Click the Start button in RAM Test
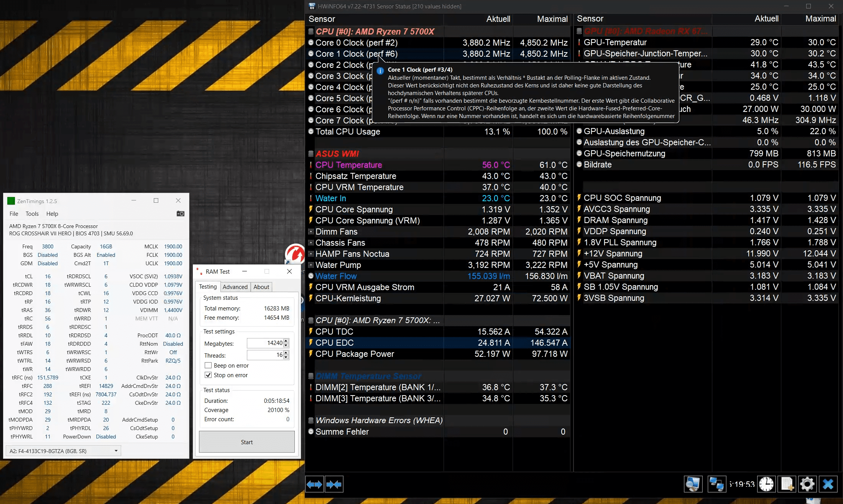 247,442
